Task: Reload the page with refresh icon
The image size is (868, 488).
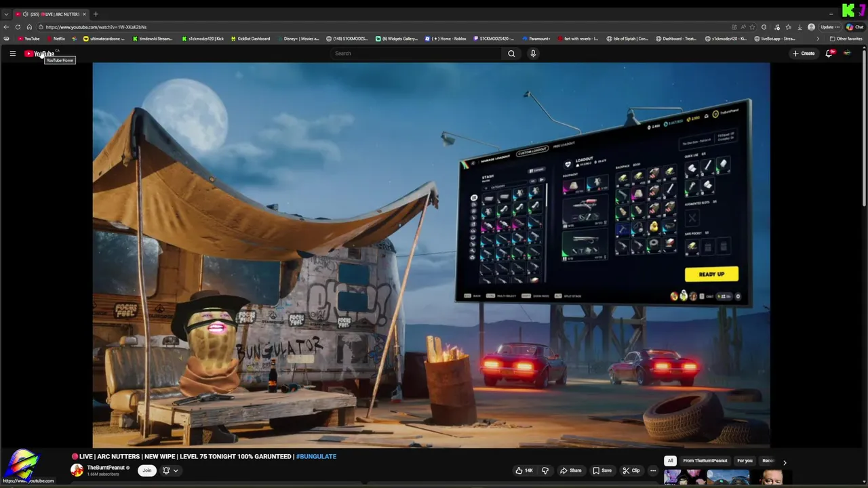Action: (18, 27)
